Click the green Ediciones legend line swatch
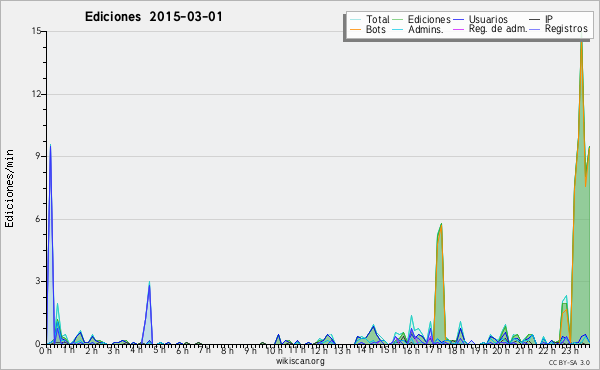 (398, 20)
